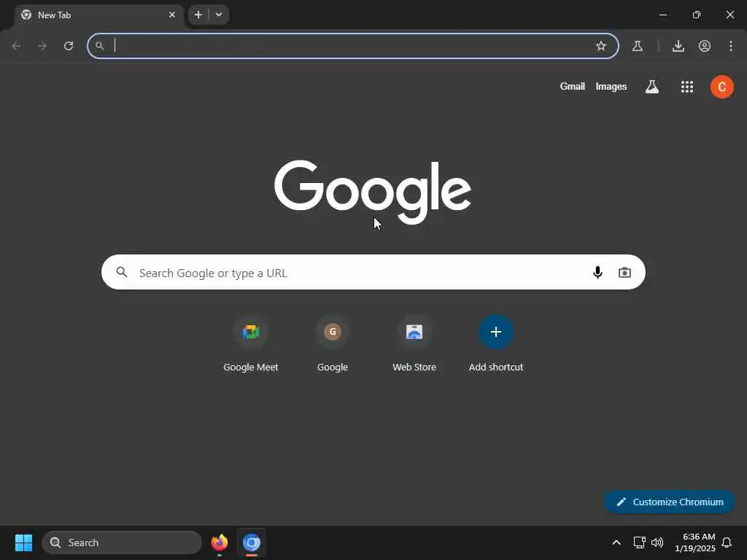This screenshot has width=747, height=560.
Task: Open the volume tray icon
Action: 657,542
